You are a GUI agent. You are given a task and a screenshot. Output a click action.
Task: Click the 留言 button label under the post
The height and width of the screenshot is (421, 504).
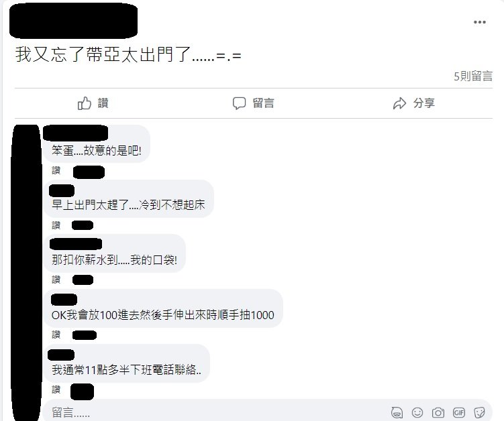(x=263, y=103)
